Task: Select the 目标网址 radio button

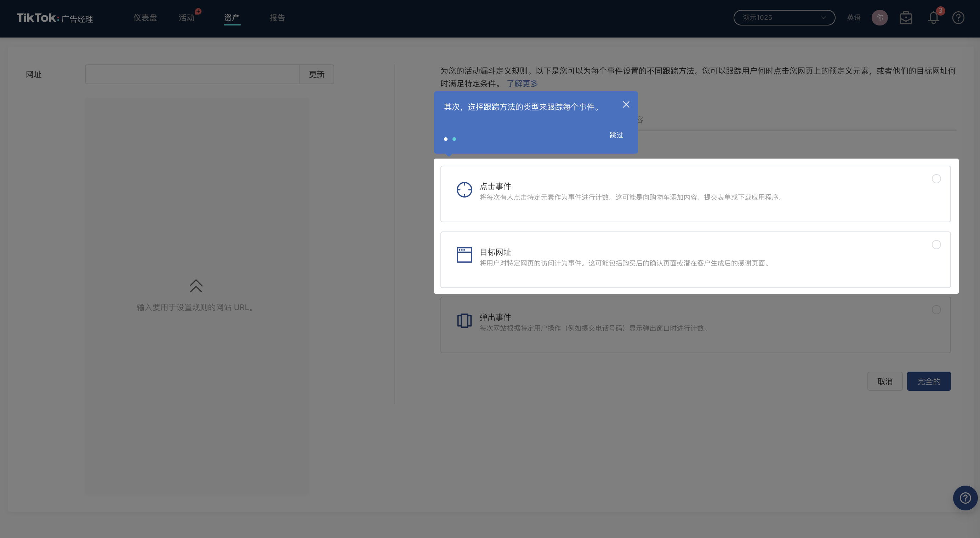Action: click(x=936, y=245)
